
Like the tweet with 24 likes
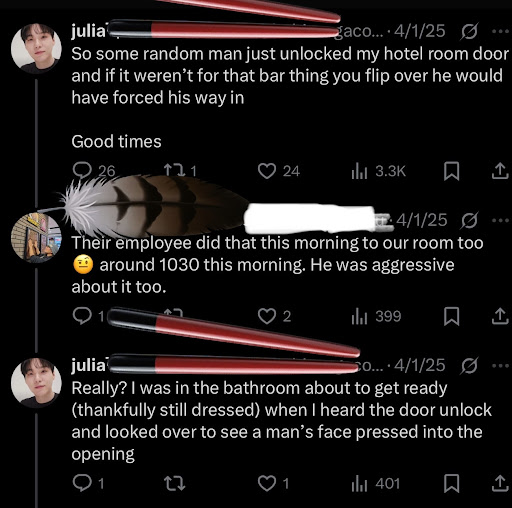(x=267, y=171)
